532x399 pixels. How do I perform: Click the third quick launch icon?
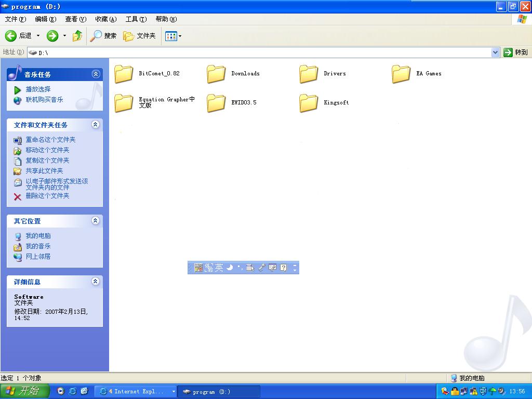coord(85,391)
